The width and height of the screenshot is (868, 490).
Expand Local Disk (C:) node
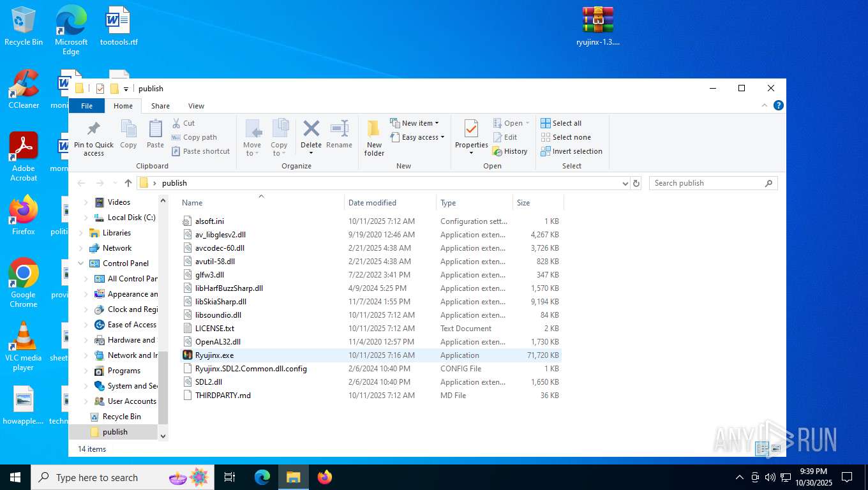(86, 218)
